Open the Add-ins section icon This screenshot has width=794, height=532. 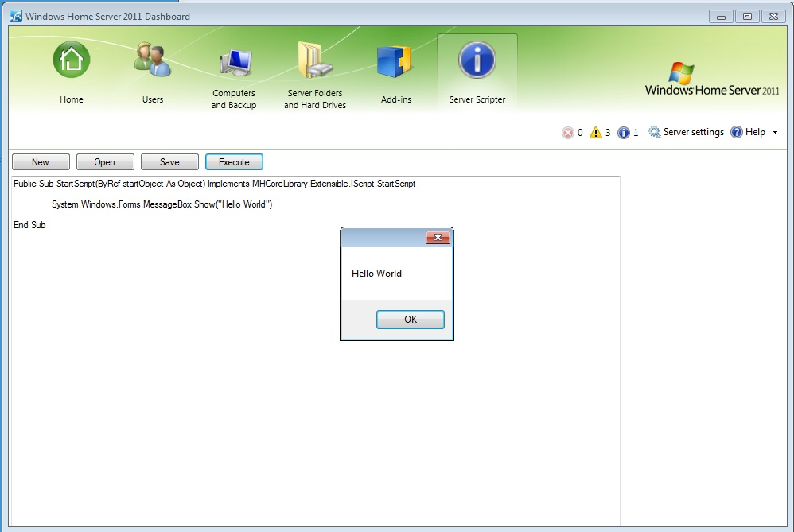point(394,61)
